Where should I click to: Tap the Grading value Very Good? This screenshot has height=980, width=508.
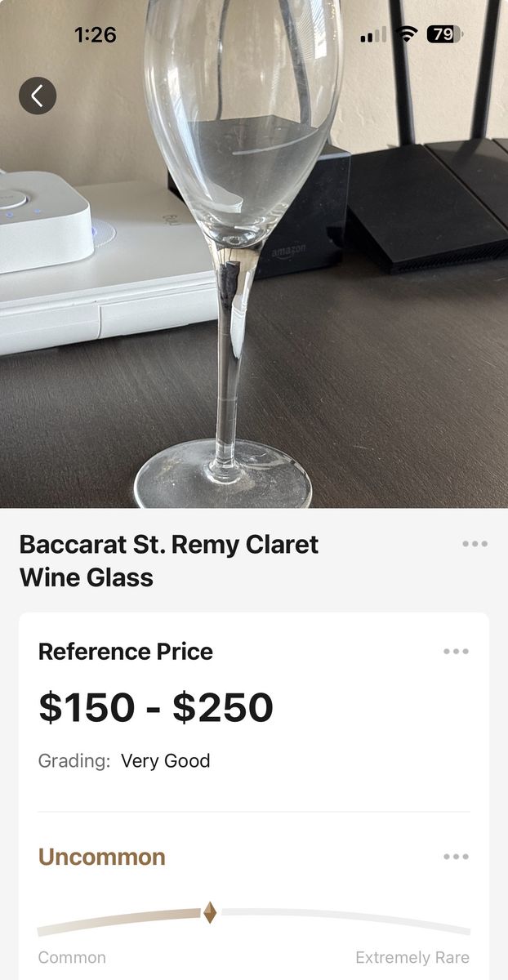point(164,761)
